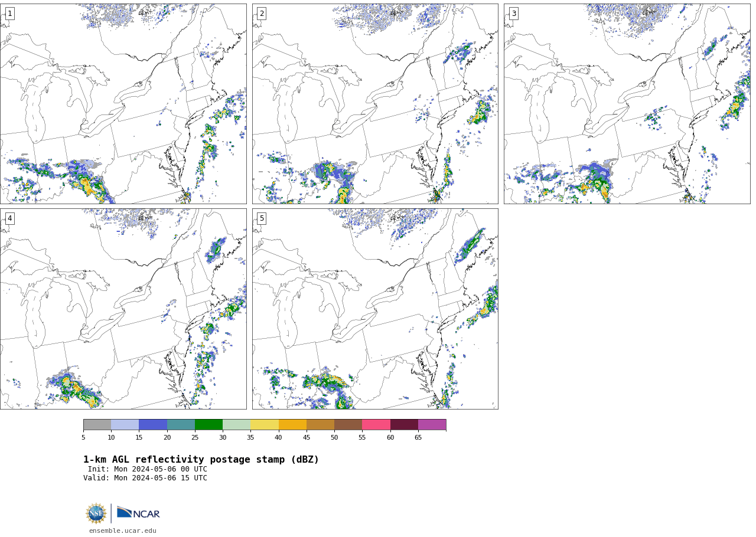Click the dark green 25-30 dBZ swatch
The height and width of the screenshot is (537, 756).
click(209, 425)
